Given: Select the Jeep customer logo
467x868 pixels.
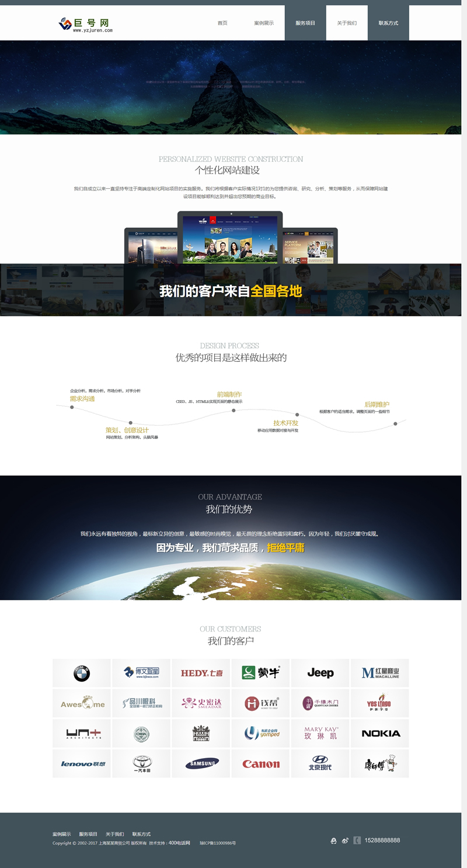Looking at the screenshot, I should 320,673.
